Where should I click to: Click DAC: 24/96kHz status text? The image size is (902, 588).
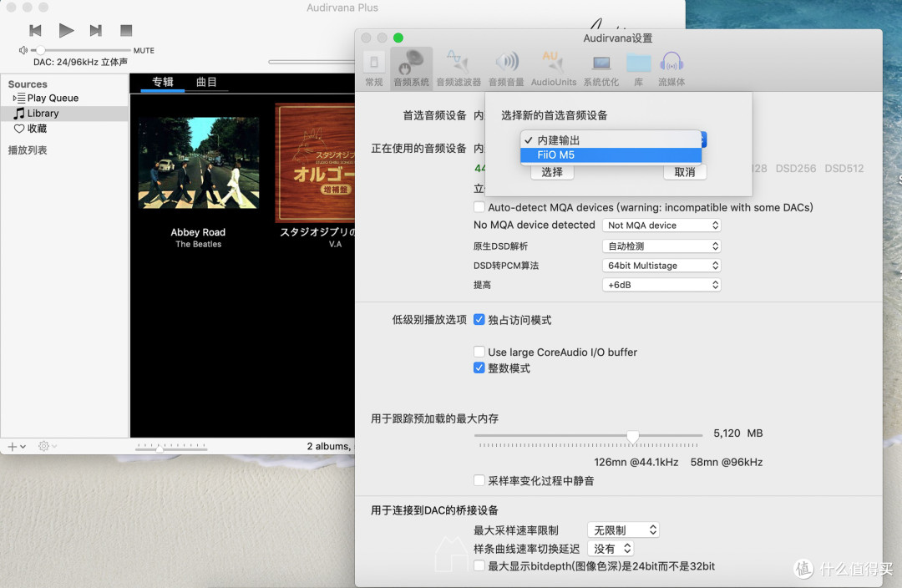pos(80,62)
